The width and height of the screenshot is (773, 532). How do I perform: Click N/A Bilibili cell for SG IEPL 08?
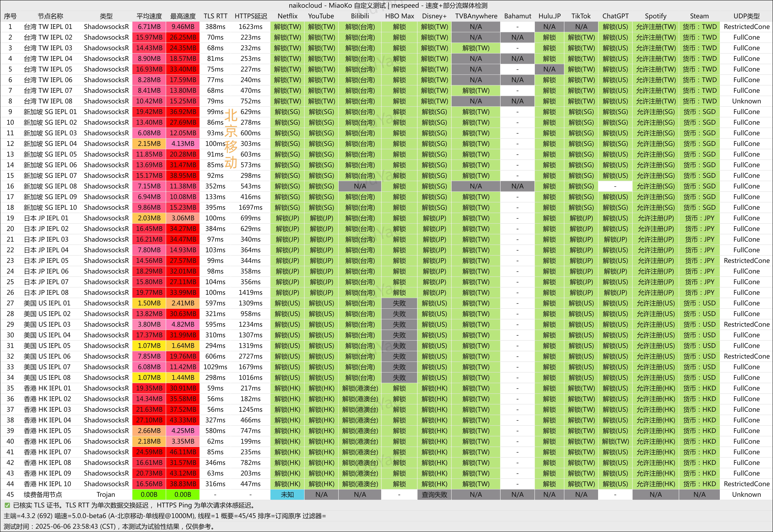[360, 186]
